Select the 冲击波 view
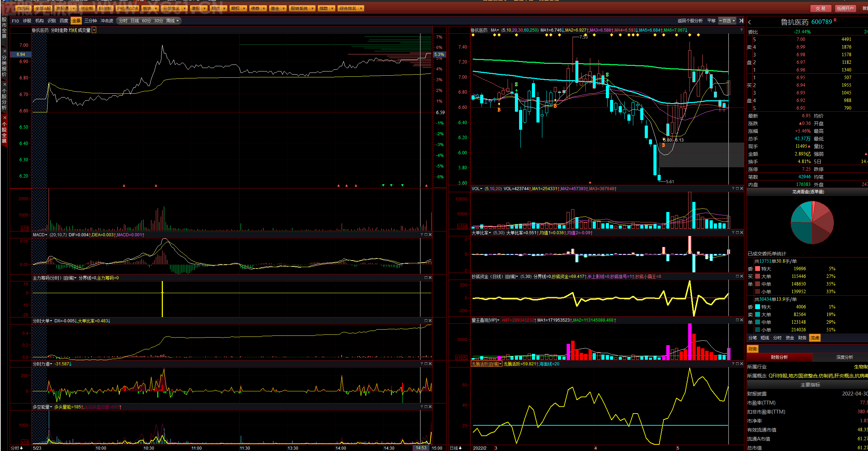 [x=107, y=21]
